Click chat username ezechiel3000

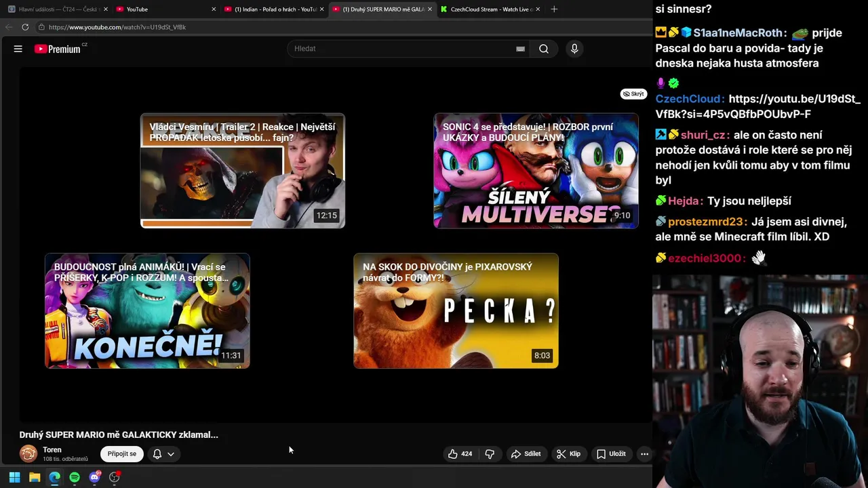point(706,258)
